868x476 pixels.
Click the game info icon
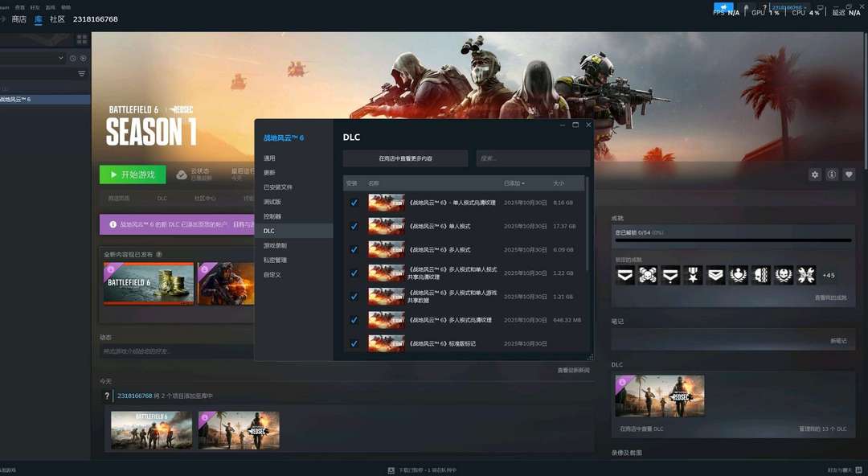[x=832, y=174]
